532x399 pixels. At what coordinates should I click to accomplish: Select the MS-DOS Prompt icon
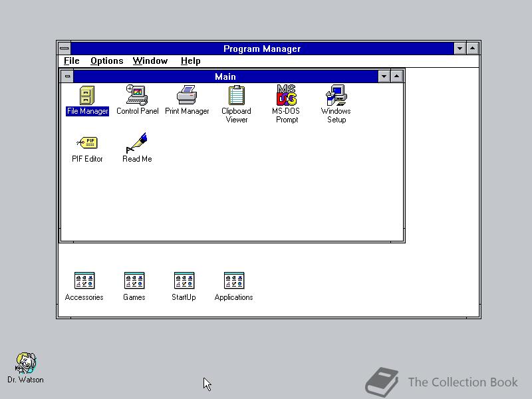(x=287, y=95)
